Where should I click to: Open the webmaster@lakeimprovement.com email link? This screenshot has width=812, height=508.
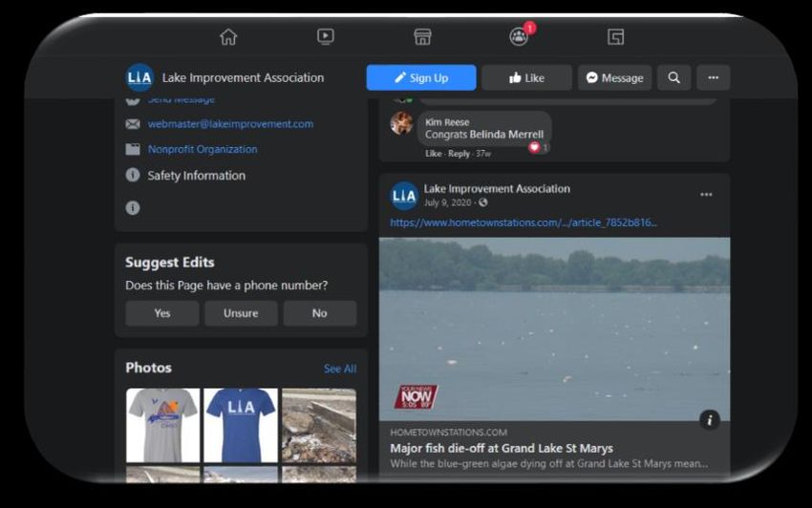click(x=230, y=124)
